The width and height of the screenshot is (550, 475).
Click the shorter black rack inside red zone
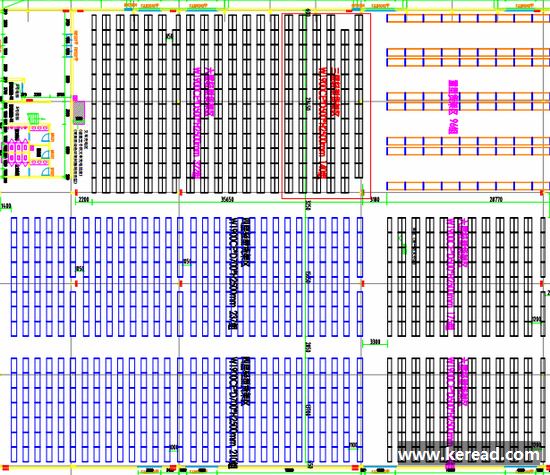pyautogui.click(x=345, y=111)
